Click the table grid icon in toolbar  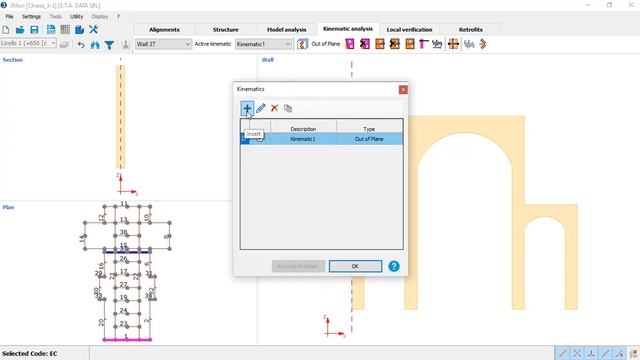tap(65, 29)
